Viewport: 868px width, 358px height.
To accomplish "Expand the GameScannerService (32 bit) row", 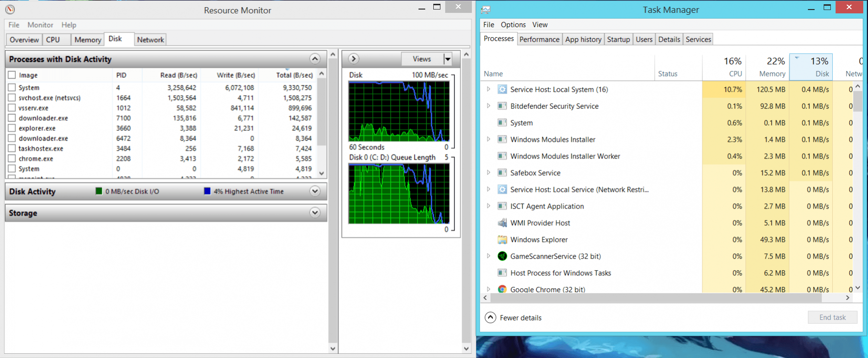I will point(488,256).
